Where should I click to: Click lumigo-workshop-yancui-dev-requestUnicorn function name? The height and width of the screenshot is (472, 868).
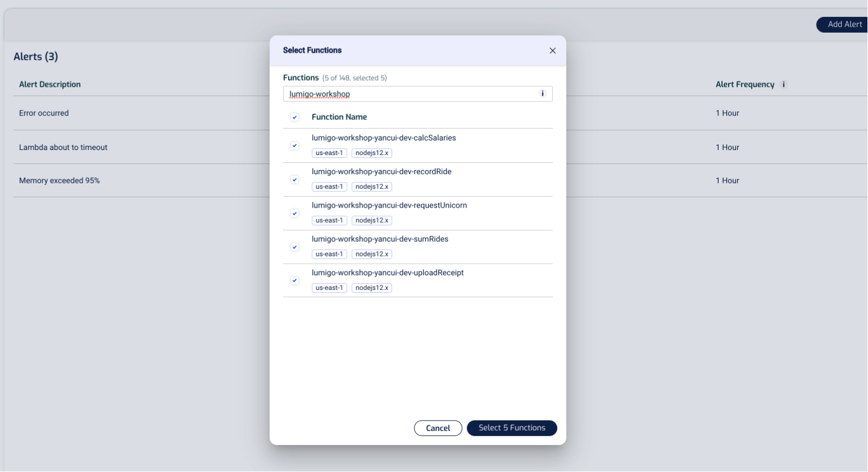pos(390,205)
